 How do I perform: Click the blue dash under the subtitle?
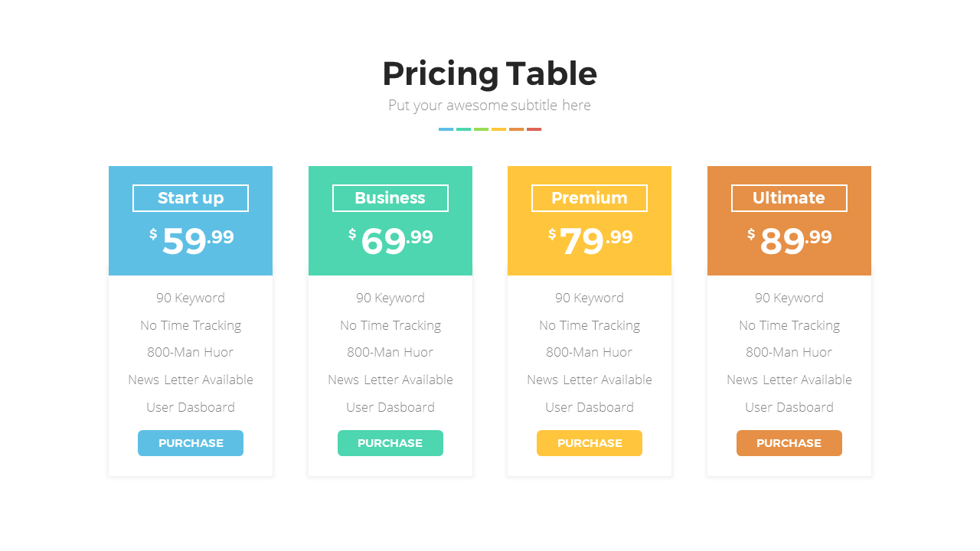[446, 129]
